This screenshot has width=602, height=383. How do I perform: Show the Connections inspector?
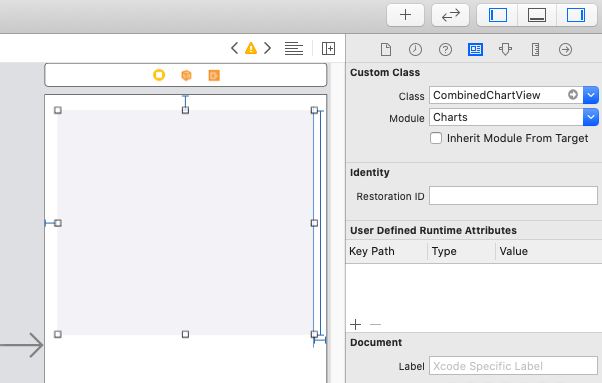click(x=565, y=50)
